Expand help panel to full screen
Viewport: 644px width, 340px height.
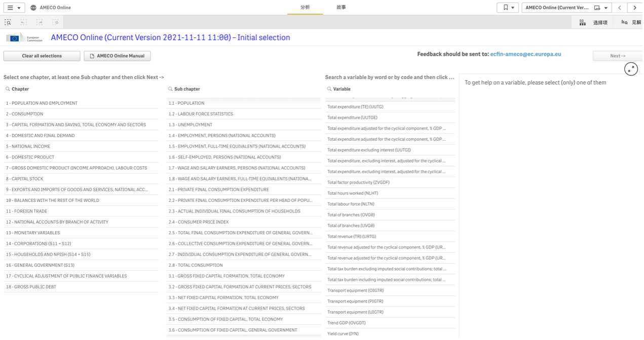(631, 69)
